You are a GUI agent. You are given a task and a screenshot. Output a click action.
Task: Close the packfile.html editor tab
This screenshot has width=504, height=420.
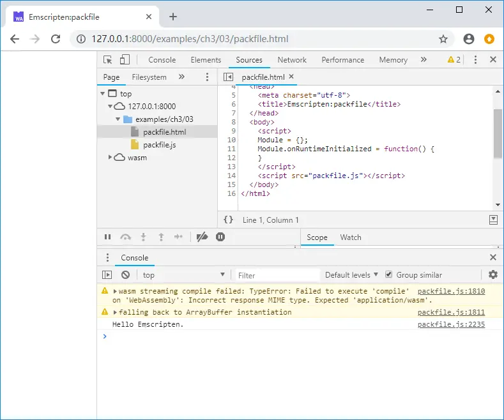(x=291, y=77)
